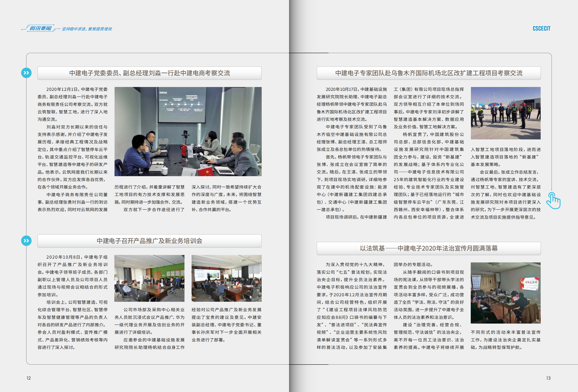Click the text 建设“治理完善、经营合规、

[433, 325]
